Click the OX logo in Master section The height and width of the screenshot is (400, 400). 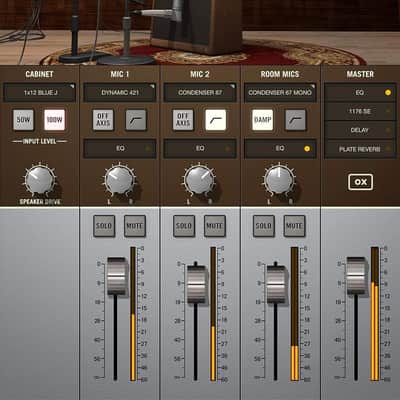(360, 182)
